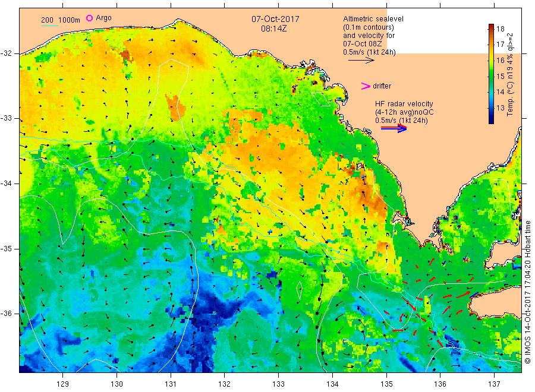Click the longitude label 134
Screen dimensions: 535x392
tap(332, 384)
